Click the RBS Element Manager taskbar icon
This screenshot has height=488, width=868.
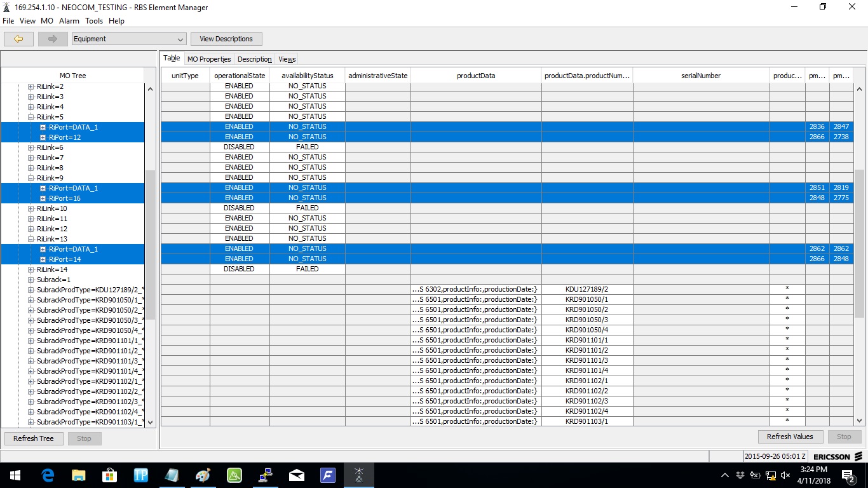(359, 475)
